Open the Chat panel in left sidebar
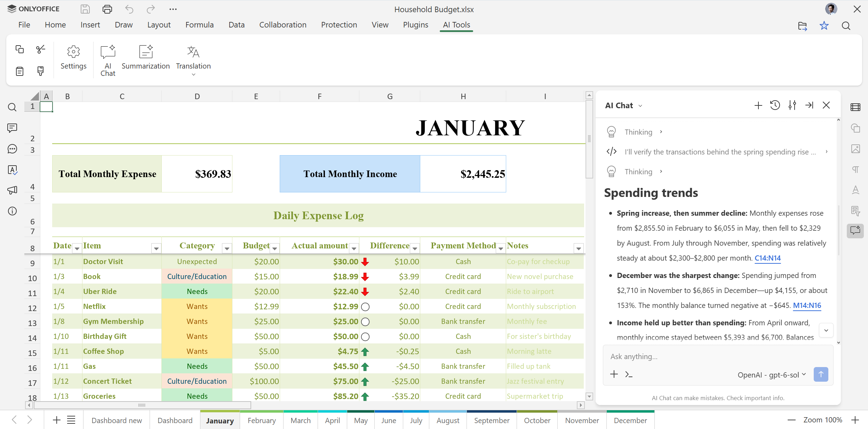The height and width of the screenshot is (429, 868). 12,149
